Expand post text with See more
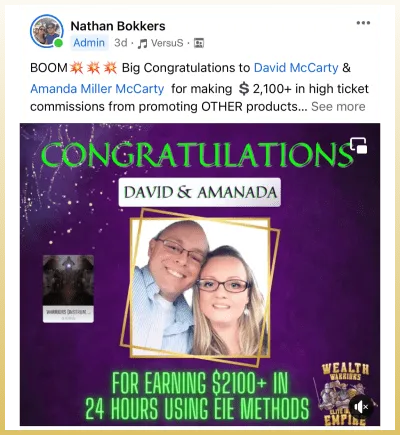This screenshot has height=435, width=400. pyautogui.click(x=338, y=107)
